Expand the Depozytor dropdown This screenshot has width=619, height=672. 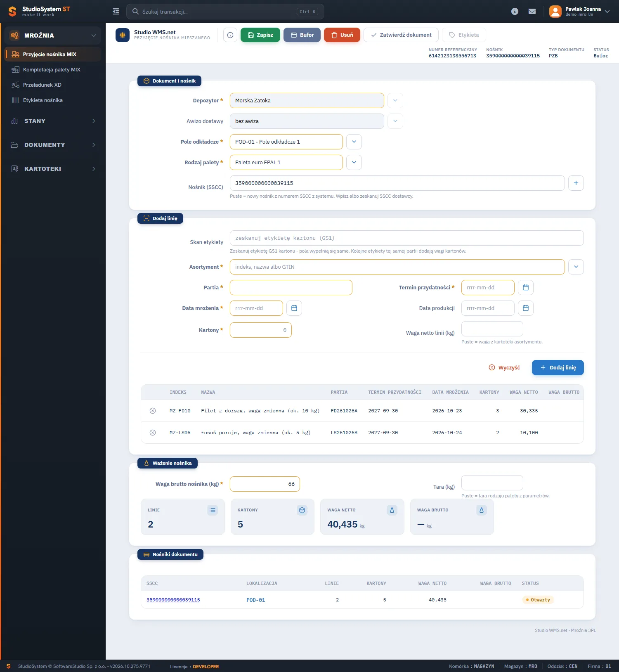point(395,100)
